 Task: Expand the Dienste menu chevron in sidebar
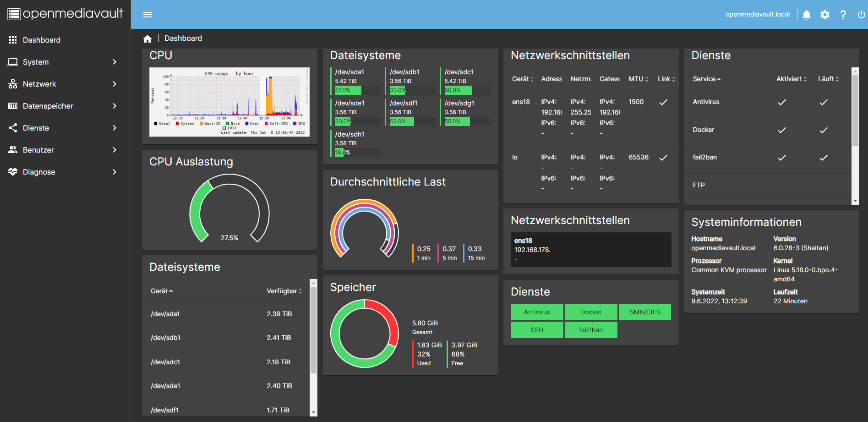tap(115, 128)
